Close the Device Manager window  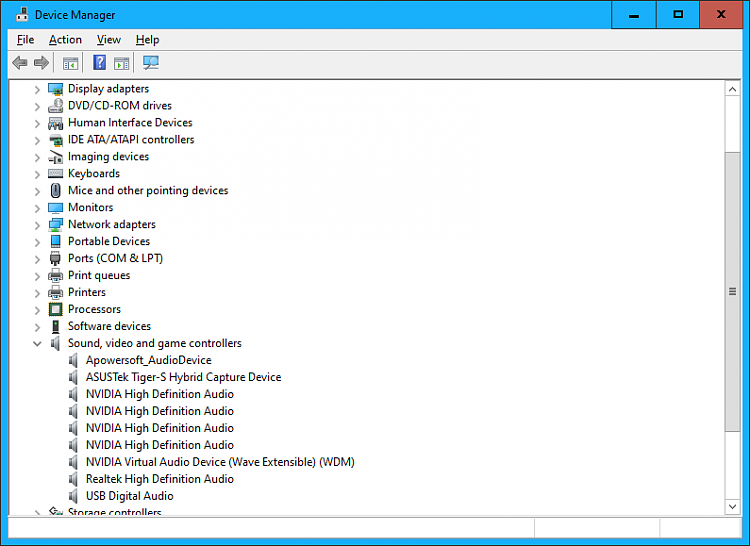coord(721,15)
